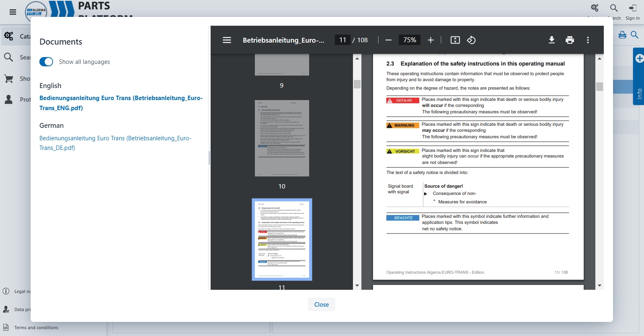Click the Sign in icon
The height and width of the screenshot is (336, 644).
point(633,8)
